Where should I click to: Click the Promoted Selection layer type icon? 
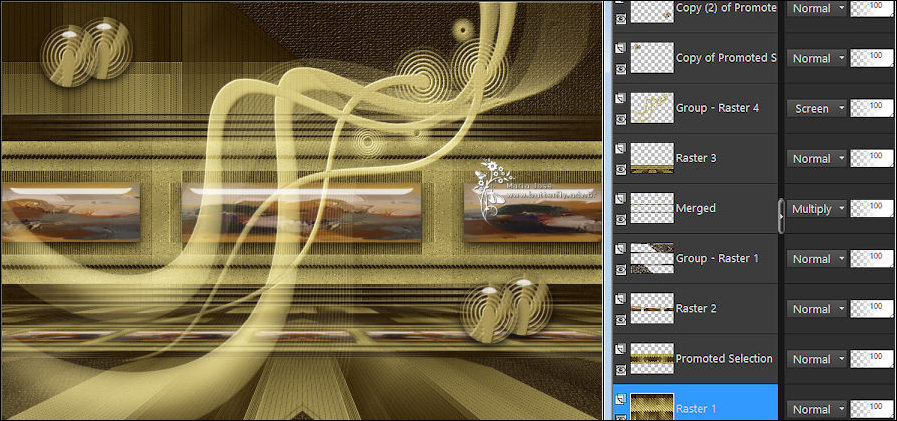click(620, 348)
